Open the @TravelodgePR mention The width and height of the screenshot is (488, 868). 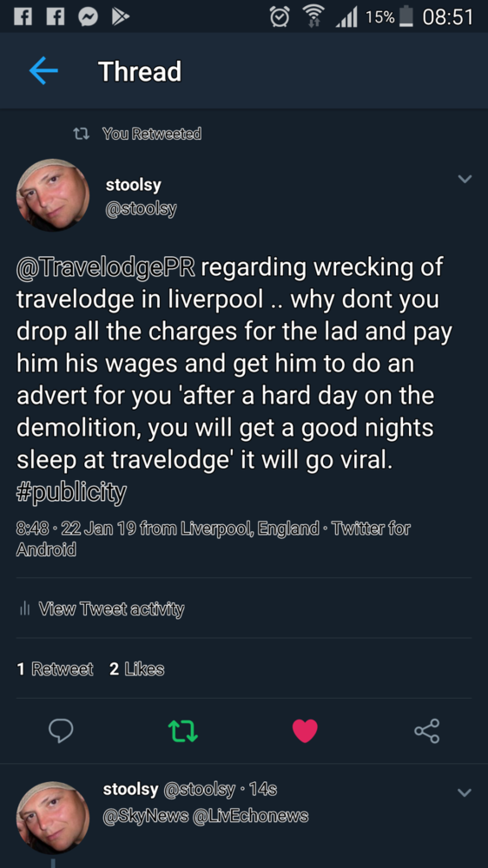pyautogui.click(x=106, y=266)
